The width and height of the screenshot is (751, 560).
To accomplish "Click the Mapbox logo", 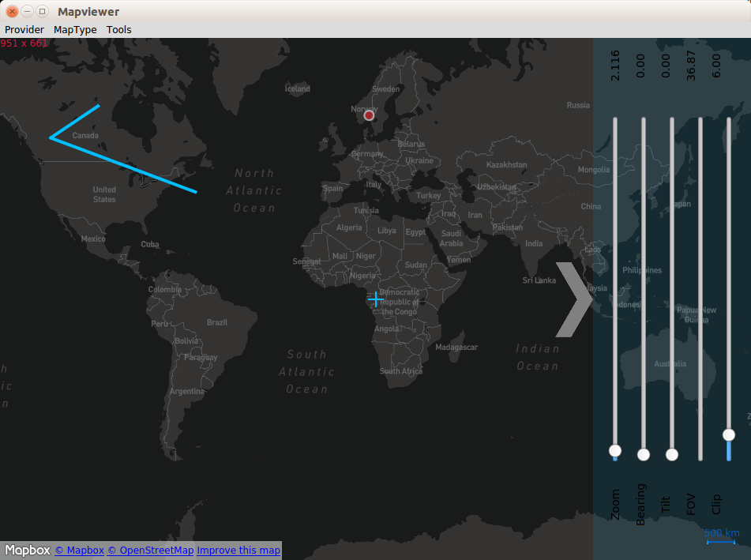I will point(28,550).
